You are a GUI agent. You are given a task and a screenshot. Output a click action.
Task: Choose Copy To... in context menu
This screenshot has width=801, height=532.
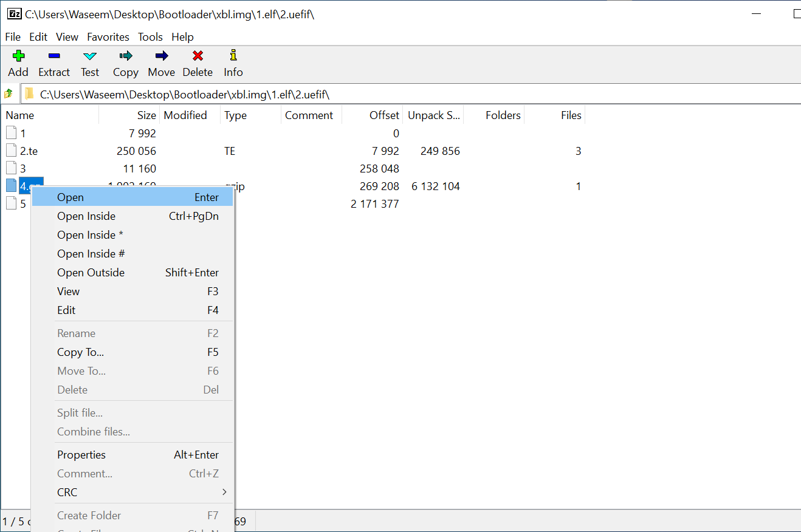(132, 352)
